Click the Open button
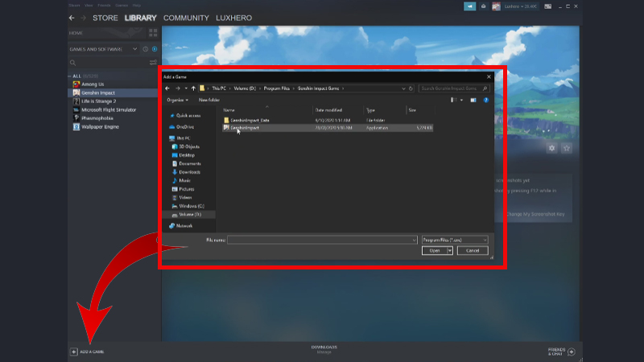644x362 pixels. 434,251
